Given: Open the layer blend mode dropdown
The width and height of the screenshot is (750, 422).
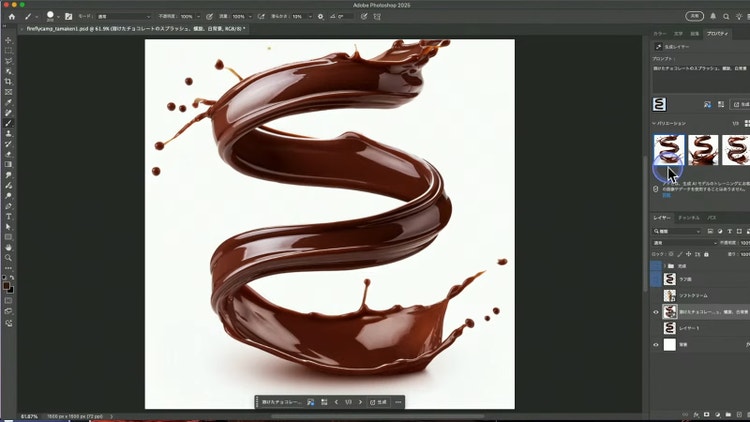Looking at the screenshot, I should [x=685, y=243].
